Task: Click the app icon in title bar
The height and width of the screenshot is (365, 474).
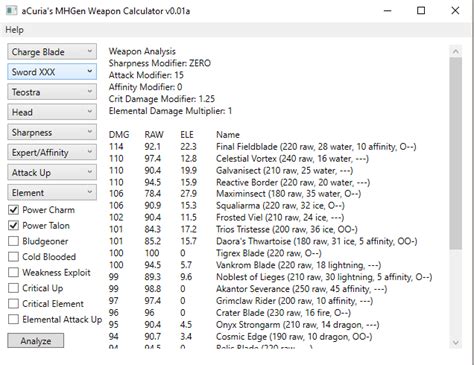Action: 12,11
